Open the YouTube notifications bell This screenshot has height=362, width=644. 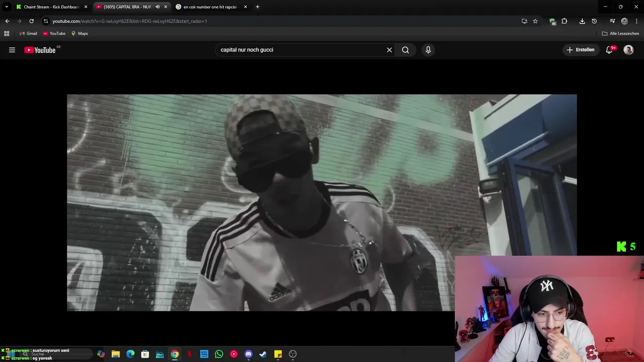click(x=609, y=50)
